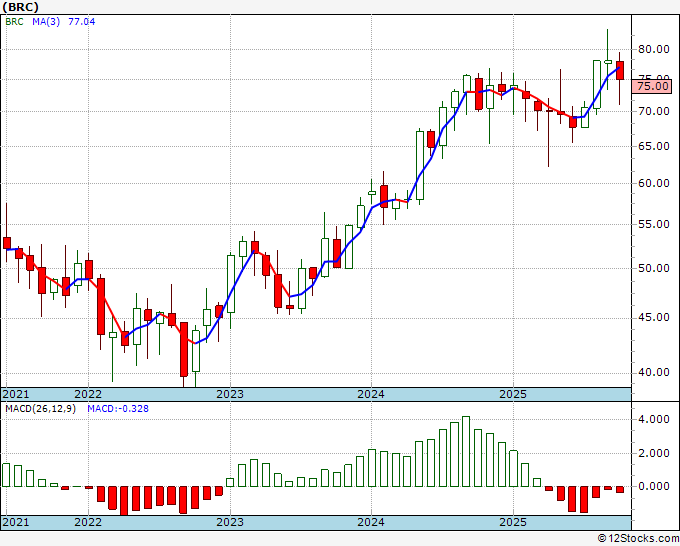Click the highlighted 75.00 current price tag
This screenshot has height=546, width=680.
653,86
